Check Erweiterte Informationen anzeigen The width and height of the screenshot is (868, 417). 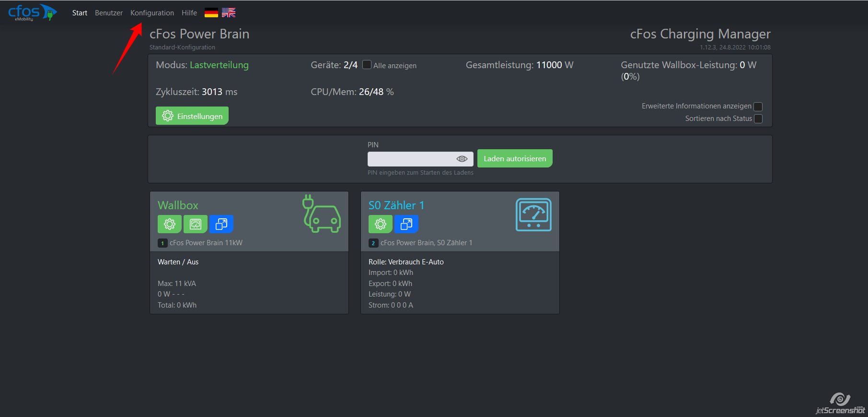coord(758,107)
